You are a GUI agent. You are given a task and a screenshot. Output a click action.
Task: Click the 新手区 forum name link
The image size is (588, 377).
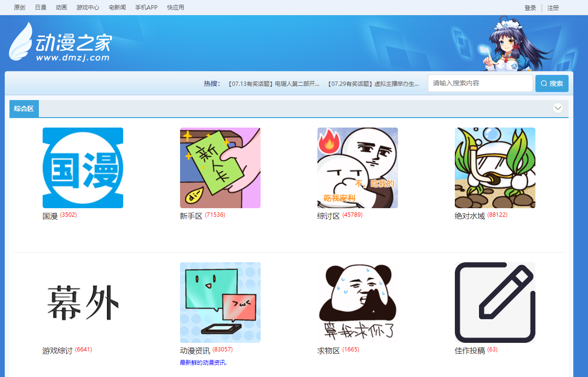pos(191,216)
